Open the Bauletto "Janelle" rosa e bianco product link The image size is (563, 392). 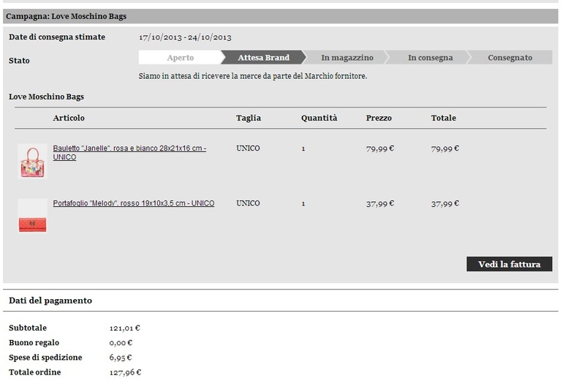[129, 153]
